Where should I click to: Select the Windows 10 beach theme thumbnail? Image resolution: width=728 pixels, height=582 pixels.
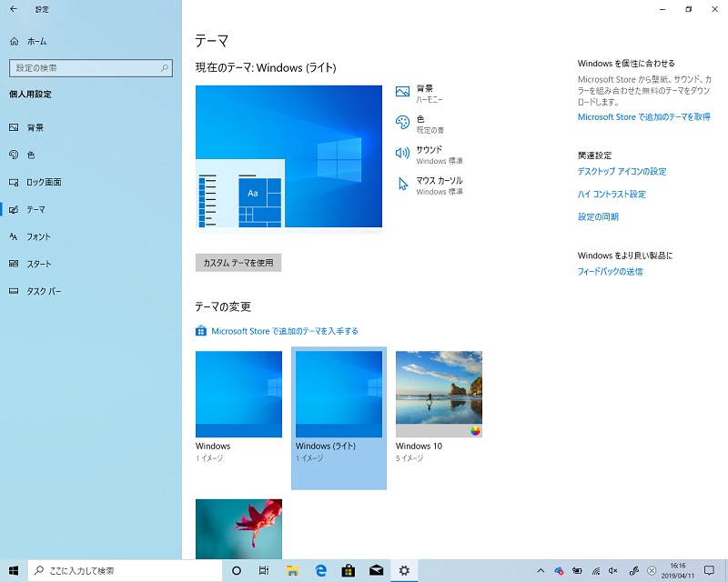coord(439,394)
